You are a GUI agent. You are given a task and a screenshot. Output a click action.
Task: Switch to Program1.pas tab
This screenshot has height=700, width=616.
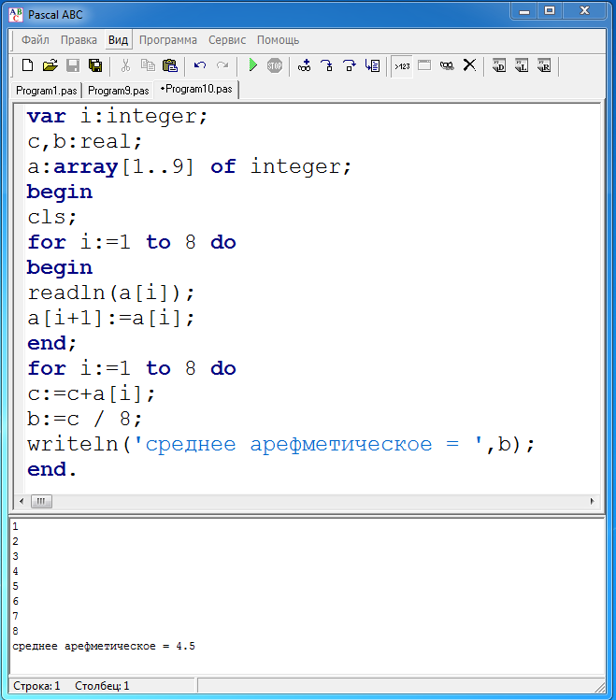pyautogui.click(x=47, y=91)
